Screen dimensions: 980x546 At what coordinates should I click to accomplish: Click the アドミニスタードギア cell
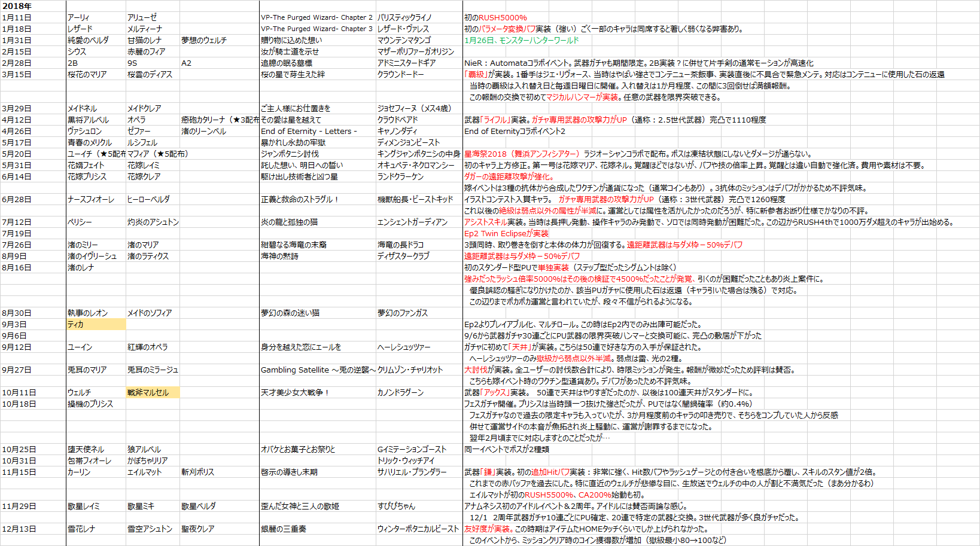[419, 63]
